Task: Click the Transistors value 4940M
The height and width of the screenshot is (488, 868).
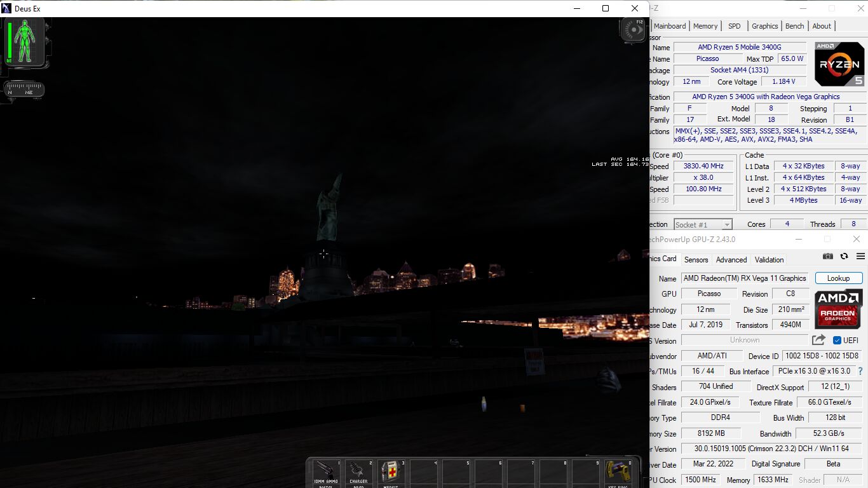Action: point(790,325)
